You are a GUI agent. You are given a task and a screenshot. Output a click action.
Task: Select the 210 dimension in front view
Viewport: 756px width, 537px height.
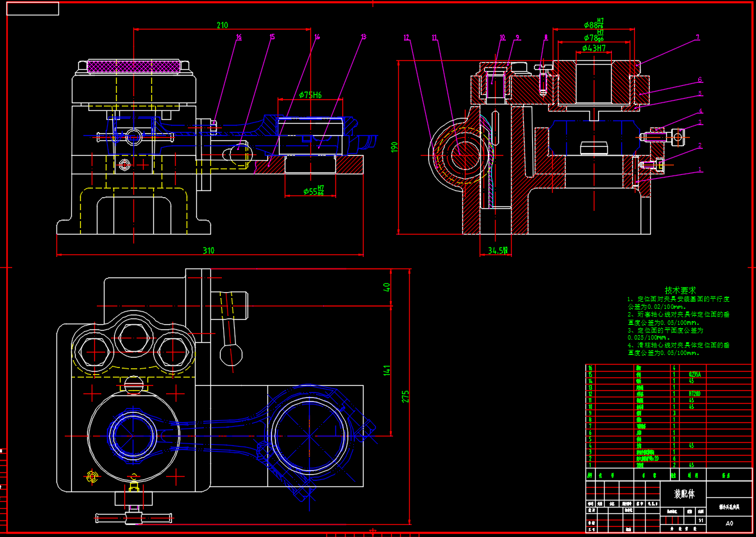click(223, 26)
